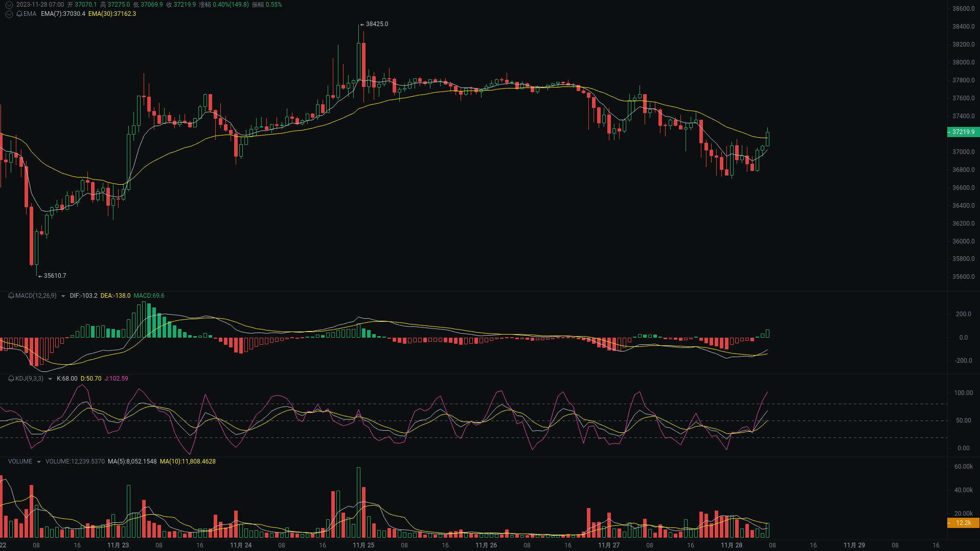Click the high price annotation 38425.0

tap(376, 24)
